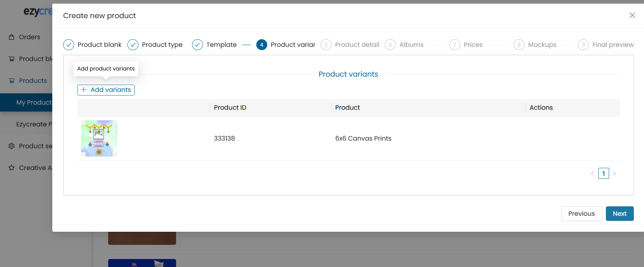Go to next pagination page arrow
The image size is (644, 267).
615,174
